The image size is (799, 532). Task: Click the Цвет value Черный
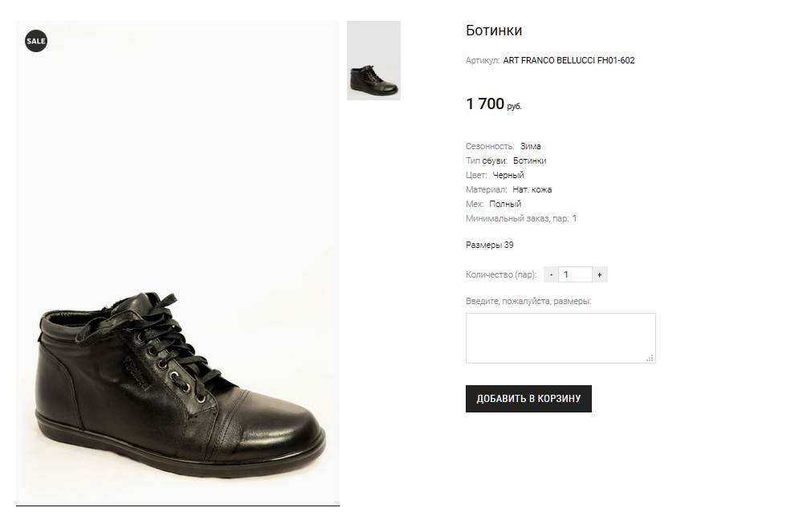coord(508,175)
